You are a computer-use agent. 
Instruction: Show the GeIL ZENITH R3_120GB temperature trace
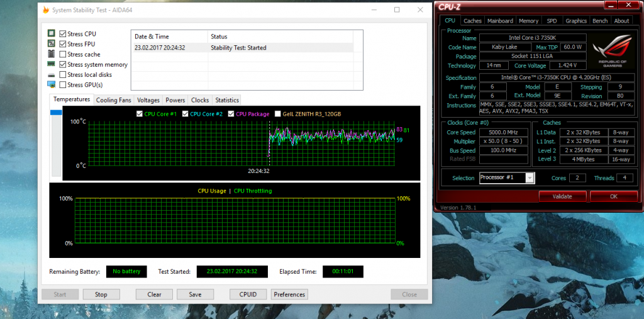click(277, 114)
